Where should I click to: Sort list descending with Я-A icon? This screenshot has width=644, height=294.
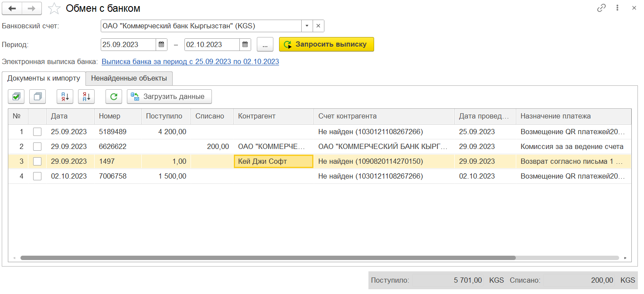click(x=86, y=97)
